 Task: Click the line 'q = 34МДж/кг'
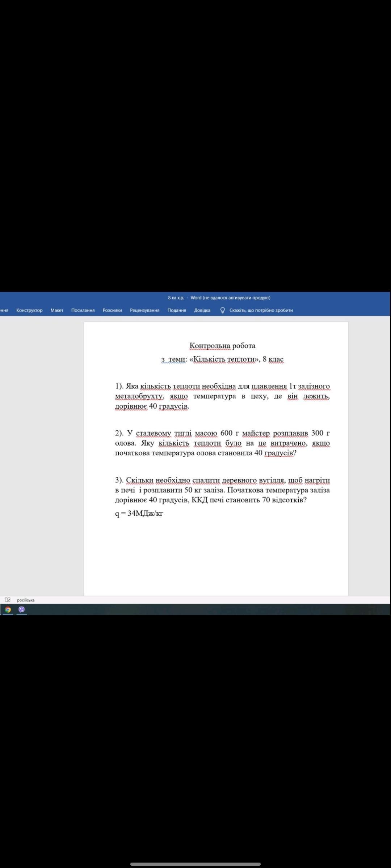139,514
